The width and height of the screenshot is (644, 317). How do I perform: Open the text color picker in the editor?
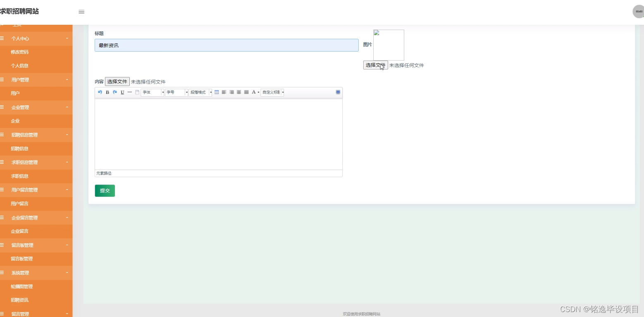[x=254, y=92]
